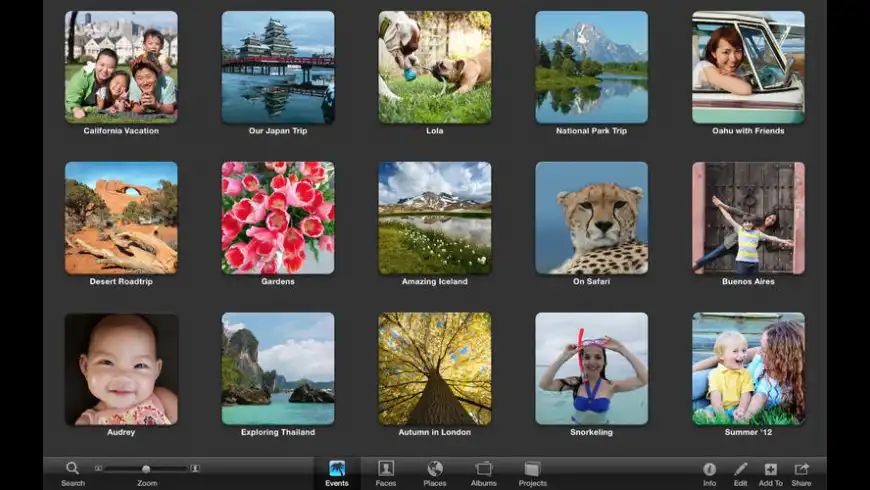Image resolution: width=870 pixels, height=490 pixels.
Task: Select the Snorkeling event thumbnail
Action: click(591, 369)
